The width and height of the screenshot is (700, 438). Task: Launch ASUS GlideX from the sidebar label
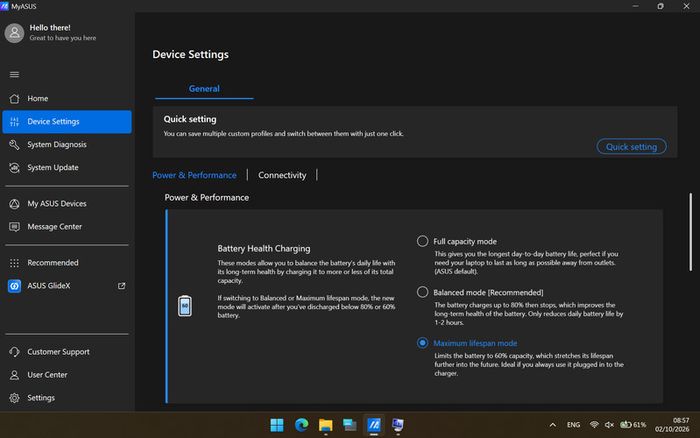click(49, 286)
